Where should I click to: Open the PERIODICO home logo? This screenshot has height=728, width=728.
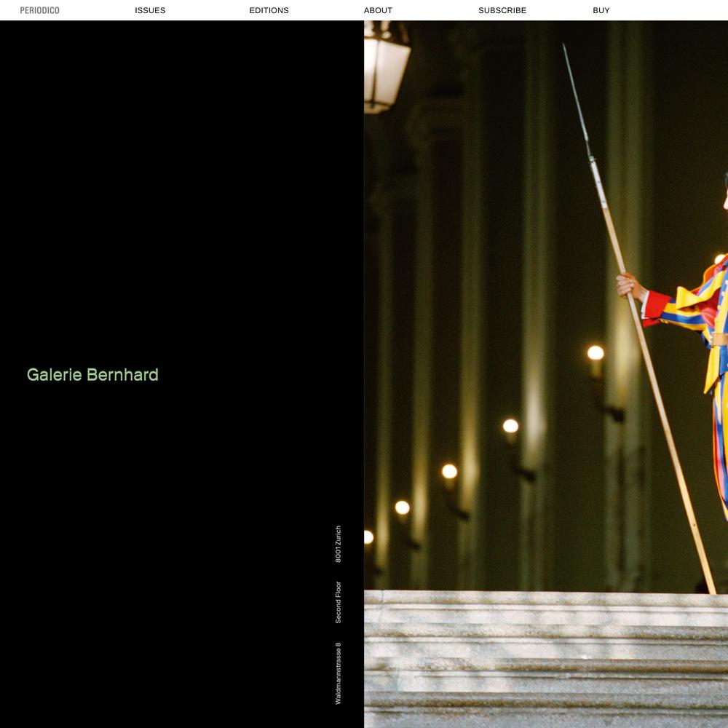click(39, 10)
